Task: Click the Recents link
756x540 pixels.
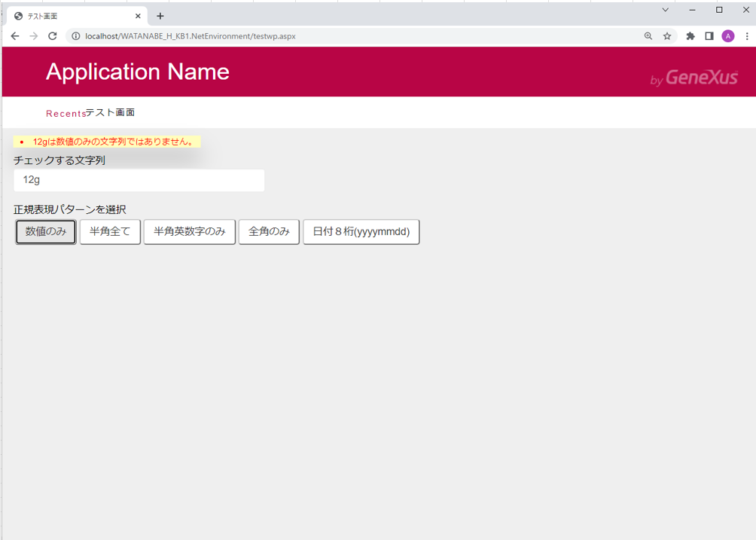Action: pos(66,114)
